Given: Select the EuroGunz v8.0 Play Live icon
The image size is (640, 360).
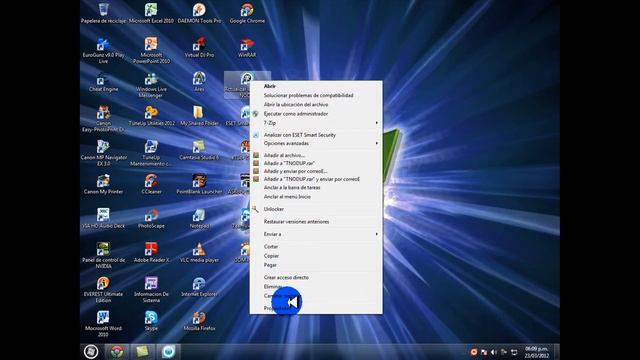Looking at the screenshot, I should click(x=103, y=51).
